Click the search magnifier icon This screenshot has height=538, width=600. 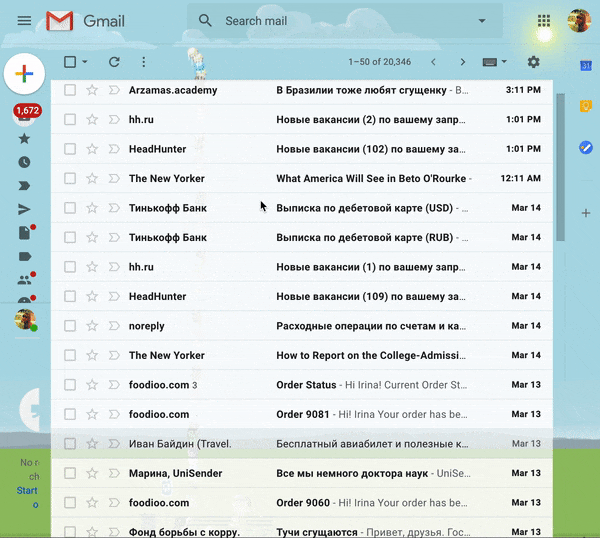pyautogui.click(x=205, y=21)
